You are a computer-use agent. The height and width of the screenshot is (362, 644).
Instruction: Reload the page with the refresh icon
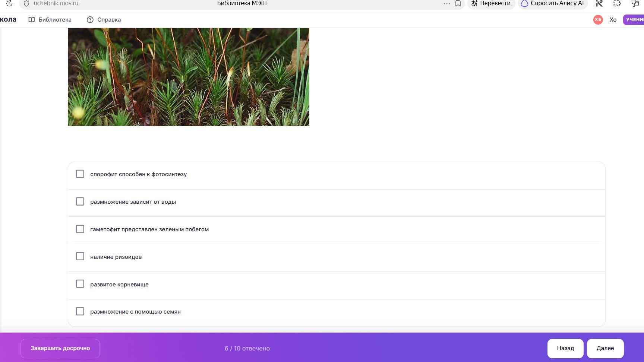[x=9, y=3]
